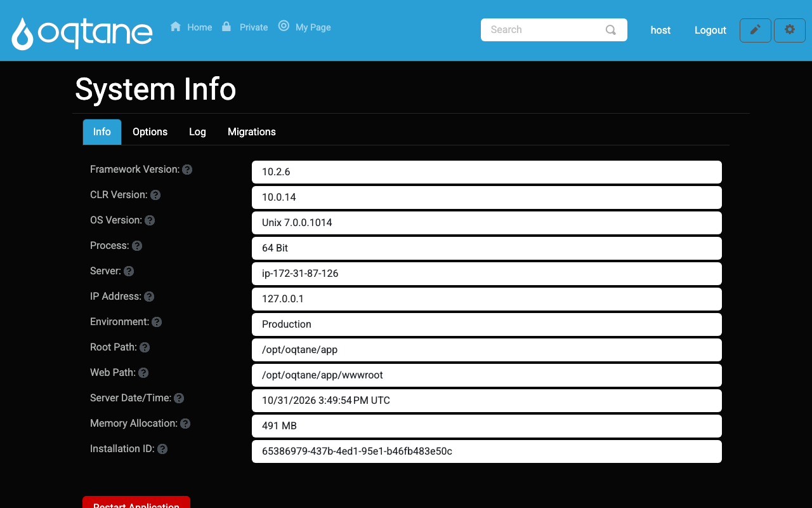812x508 pixels.
Task: Click the OS Version field value
Action: (487, 223)
